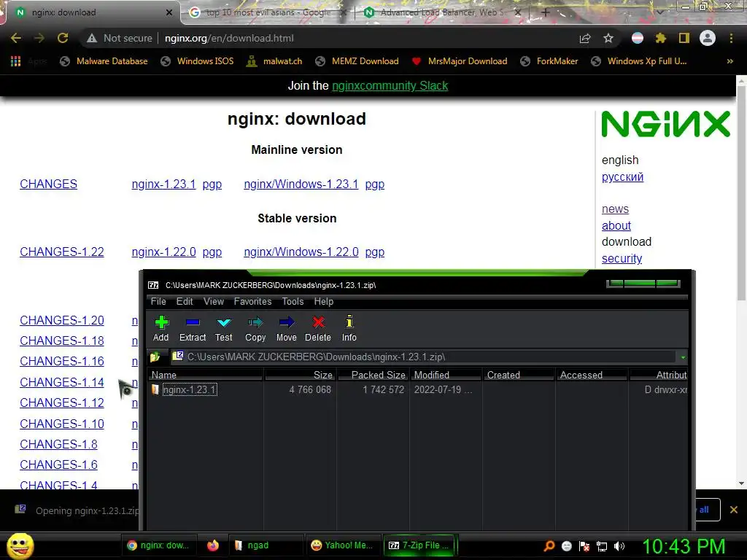Image resolution: width=747 pixels, height=560 pixels.
Task: Open the File menu in 7-Zip
Action: 158,301
